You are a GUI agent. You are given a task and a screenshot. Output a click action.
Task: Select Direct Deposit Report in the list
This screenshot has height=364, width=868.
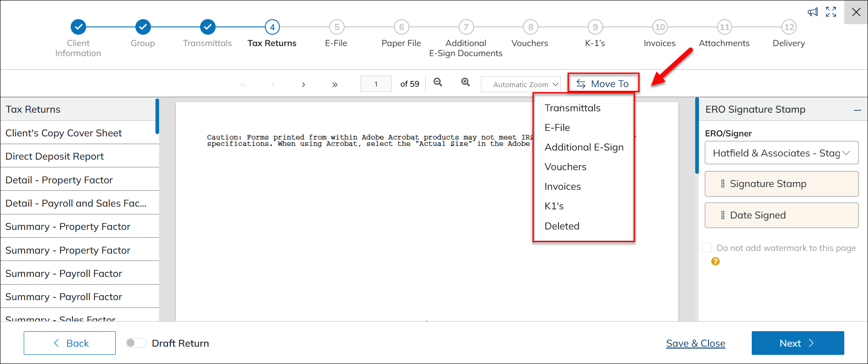[55, 156]
